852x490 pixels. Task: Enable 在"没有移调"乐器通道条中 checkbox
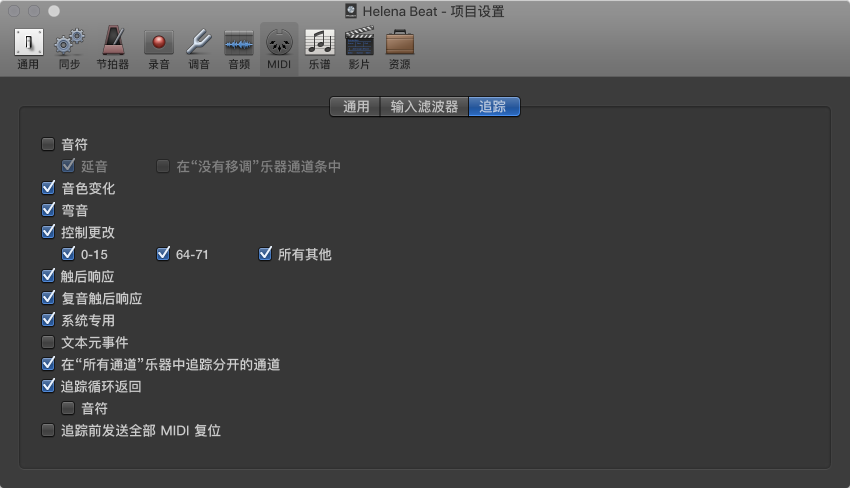coord(162,166)
